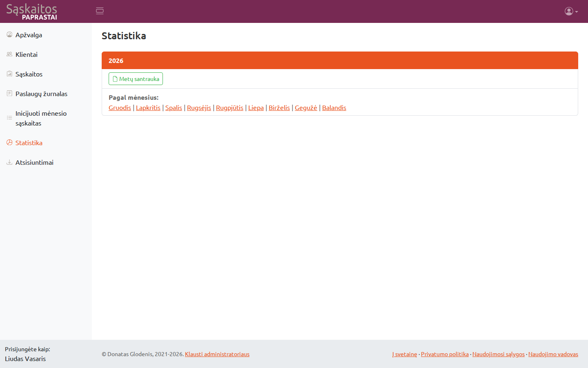
Task: Open the user account dropdown
Action: click(x=571, y=11)
